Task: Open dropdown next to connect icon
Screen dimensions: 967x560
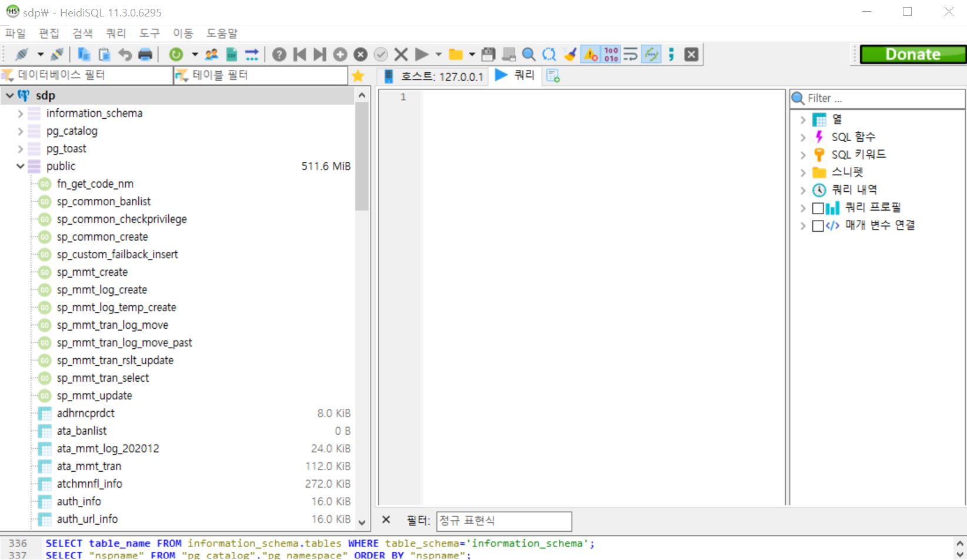Action: 41,55
